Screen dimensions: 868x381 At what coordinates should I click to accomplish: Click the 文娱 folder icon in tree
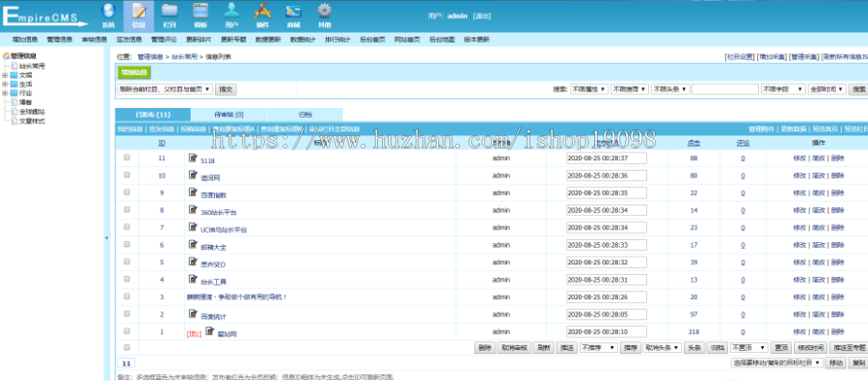pos(14,75)
